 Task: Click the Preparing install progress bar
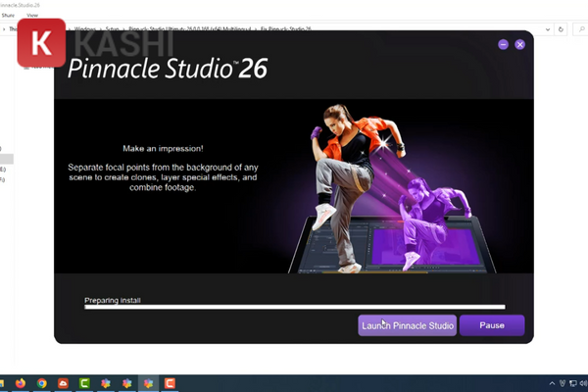pos(294,307)
